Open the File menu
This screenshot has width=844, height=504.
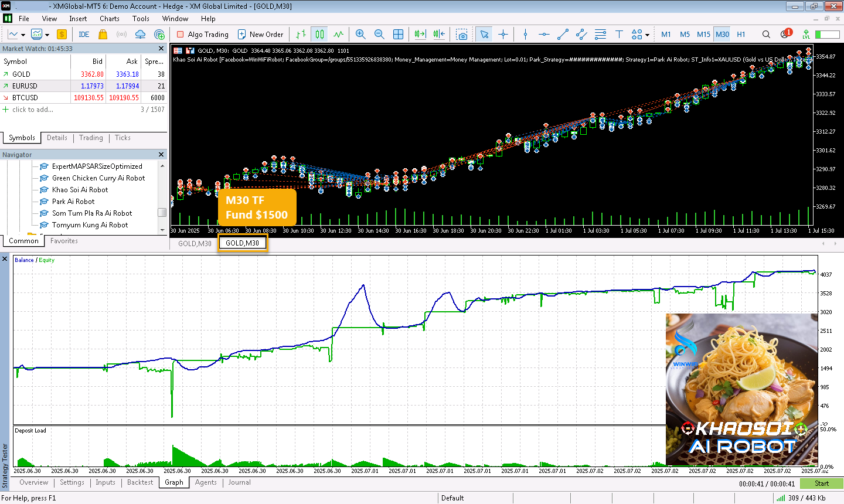click(24, 18)
